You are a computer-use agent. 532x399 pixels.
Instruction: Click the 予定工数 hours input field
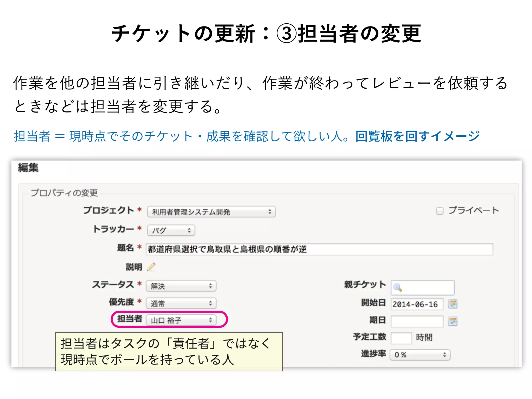pyautogui.click(x=401, y=338)
